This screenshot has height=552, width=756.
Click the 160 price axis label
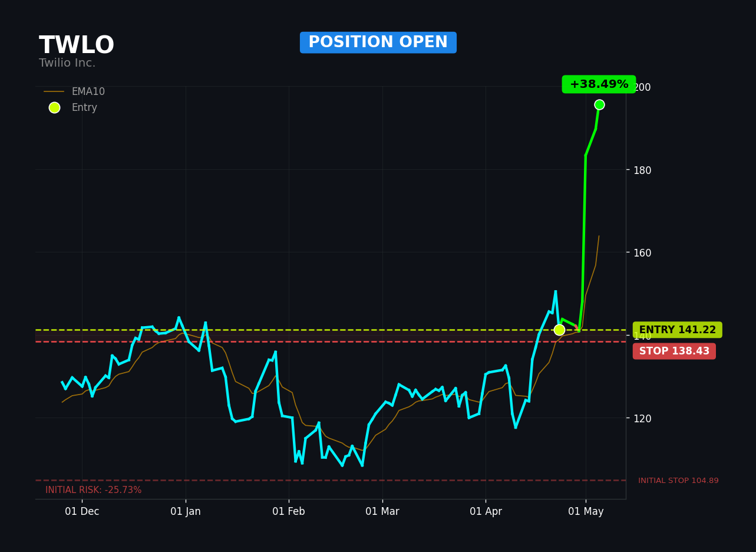pos(642,252)
